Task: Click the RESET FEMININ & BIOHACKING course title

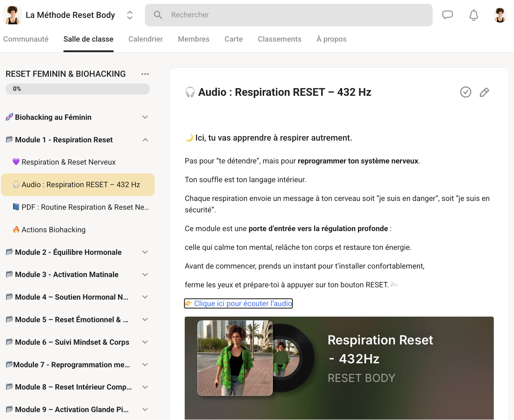Action: point(66,74)
